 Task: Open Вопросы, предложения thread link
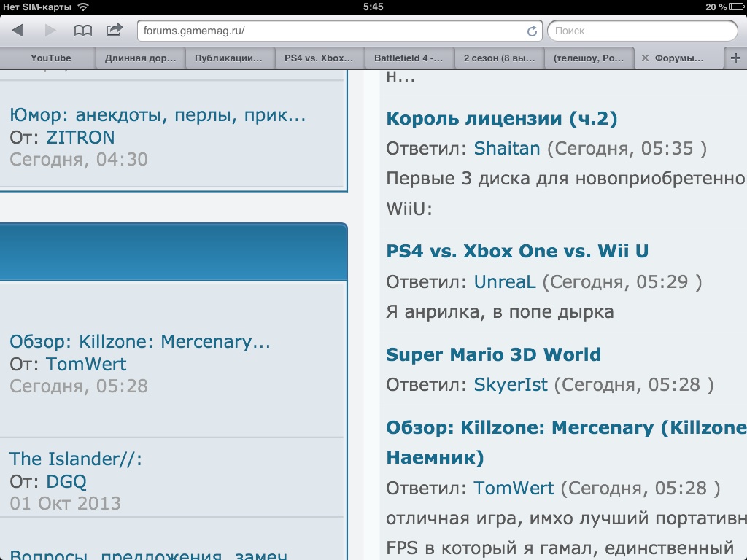coord(148,554)
